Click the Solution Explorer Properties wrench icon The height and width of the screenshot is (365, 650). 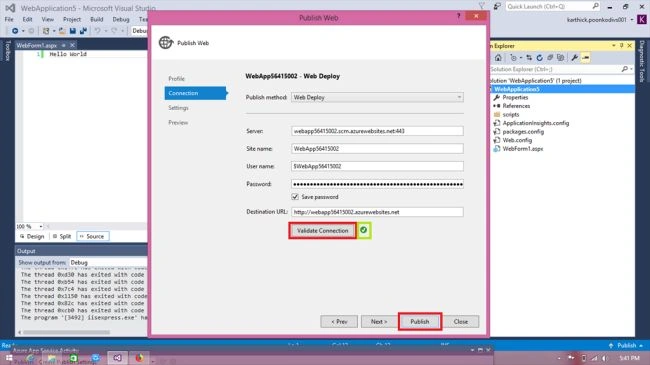point(575,58)
